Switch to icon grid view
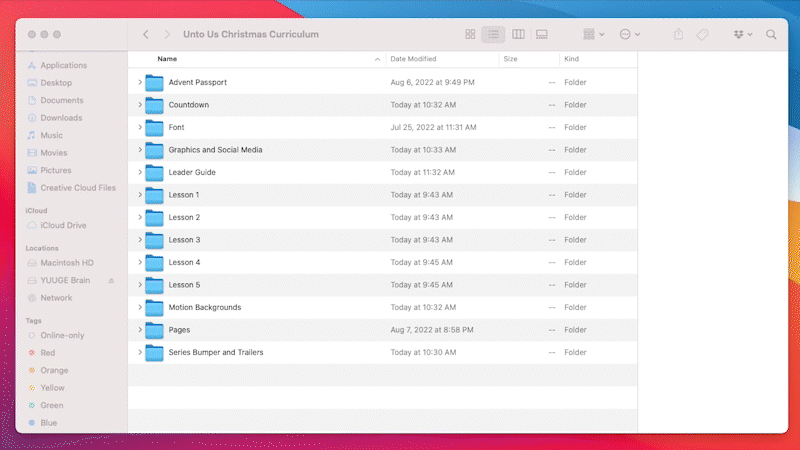The height and width of the screenshot is (450, 800). tap(470, 34)
